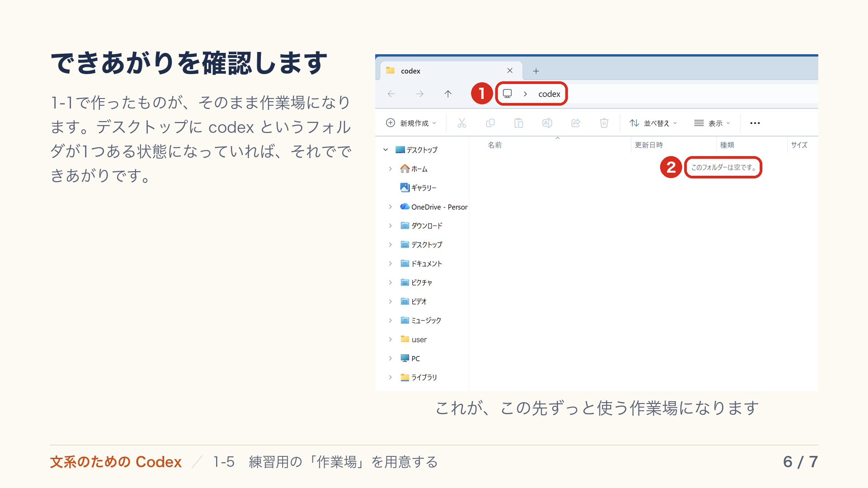Add a new tab with plus button
The height and width of the screenshot is (488, 868).
(x=536, y=71)
